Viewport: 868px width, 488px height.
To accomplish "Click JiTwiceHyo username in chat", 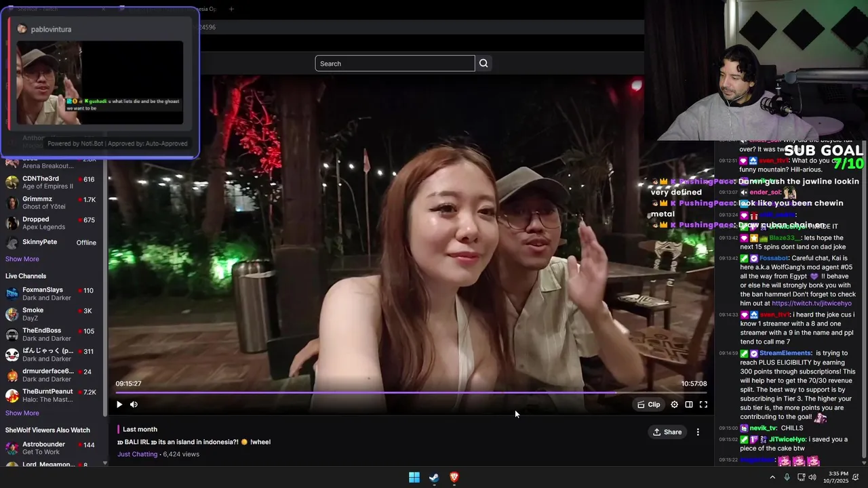I will pos(787,439).
